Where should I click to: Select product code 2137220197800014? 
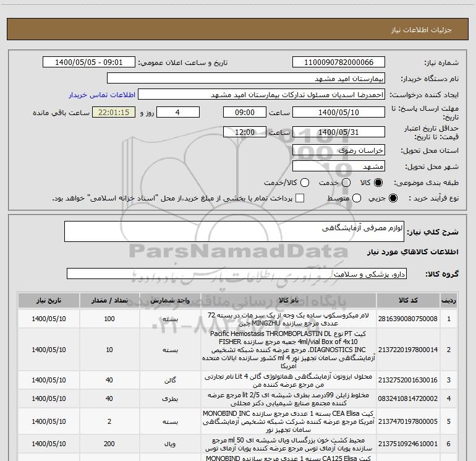pos(408,350)
